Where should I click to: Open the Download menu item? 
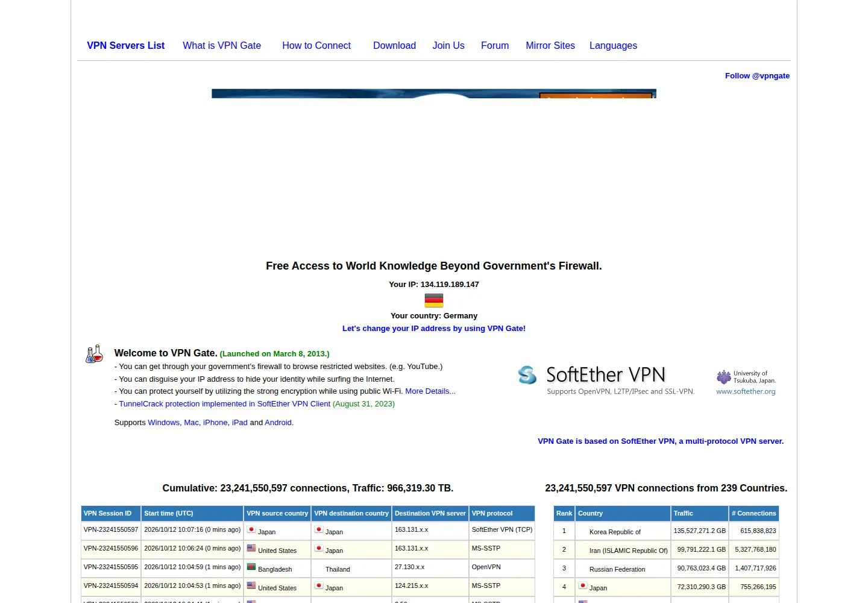394,45
